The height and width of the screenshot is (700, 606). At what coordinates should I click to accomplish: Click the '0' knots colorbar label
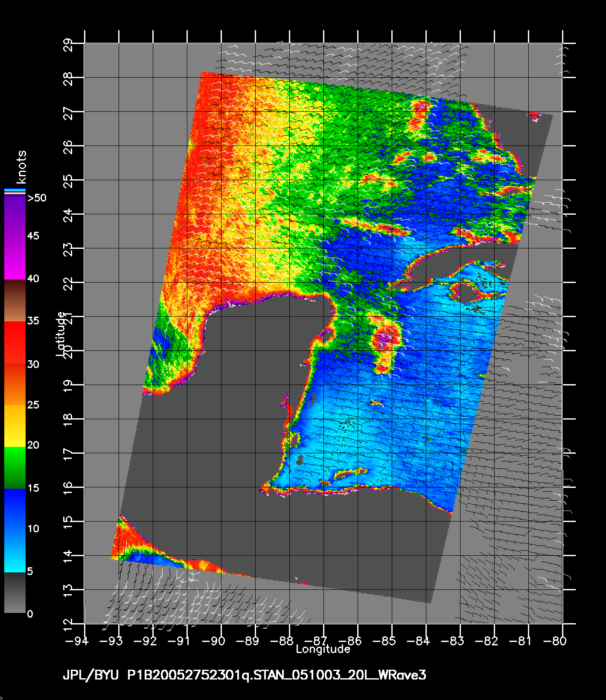tap(30, 614)
